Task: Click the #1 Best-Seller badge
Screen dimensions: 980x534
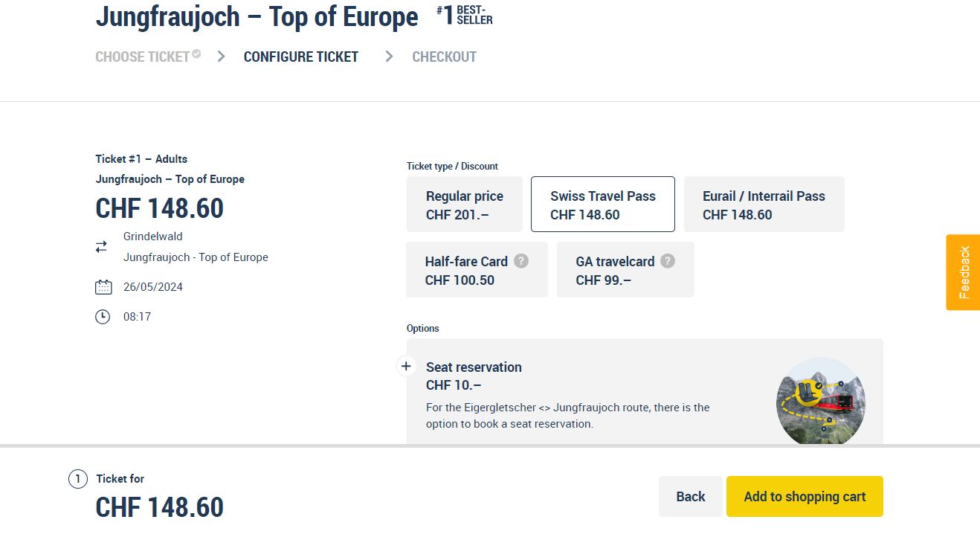Action: 465,15
